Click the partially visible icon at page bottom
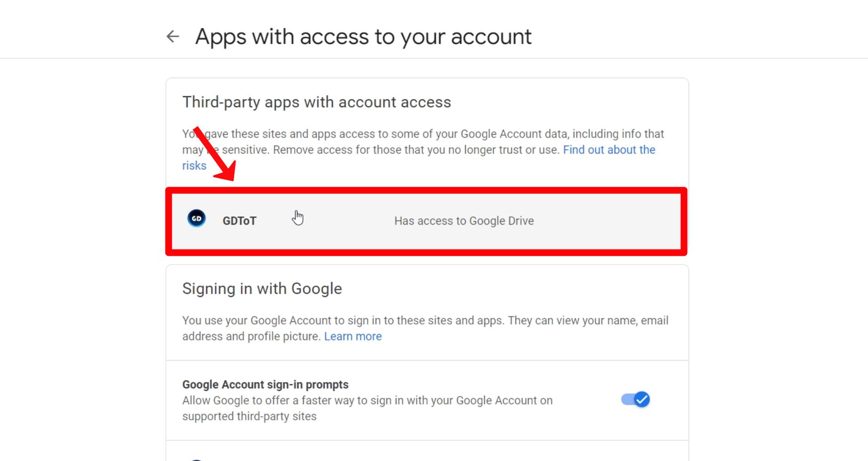 197,459
